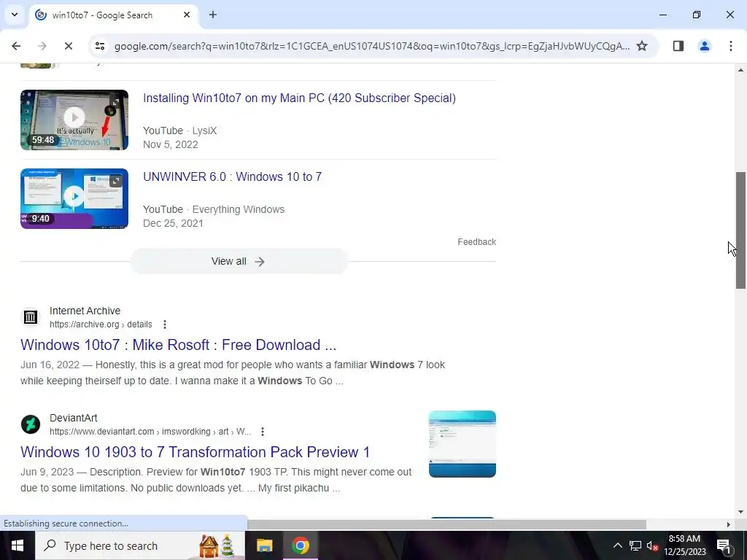Screen dimensions: 747x560
Task: Open the Installing Win10to7 on my Main PC video
Action: coord(299,98)
